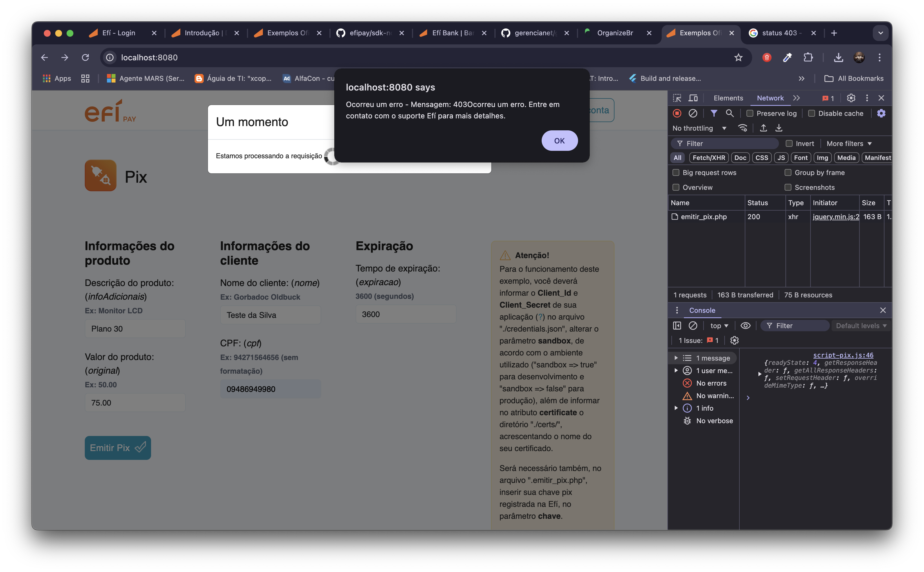The width and height of the screenshot is (924, 572).
Task: Open DevTools settings gear
Action: point(851,98)
